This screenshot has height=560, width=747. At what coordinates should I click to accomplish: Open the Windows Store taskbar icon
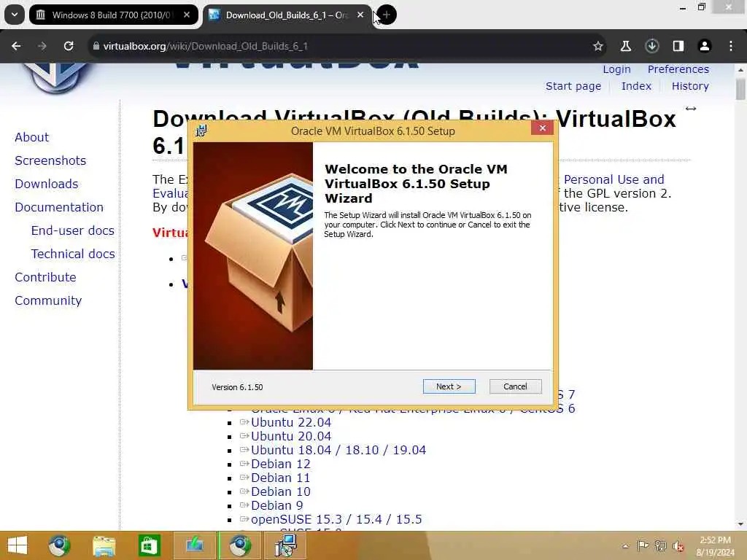pyautogui.click(x=149, y=545)
